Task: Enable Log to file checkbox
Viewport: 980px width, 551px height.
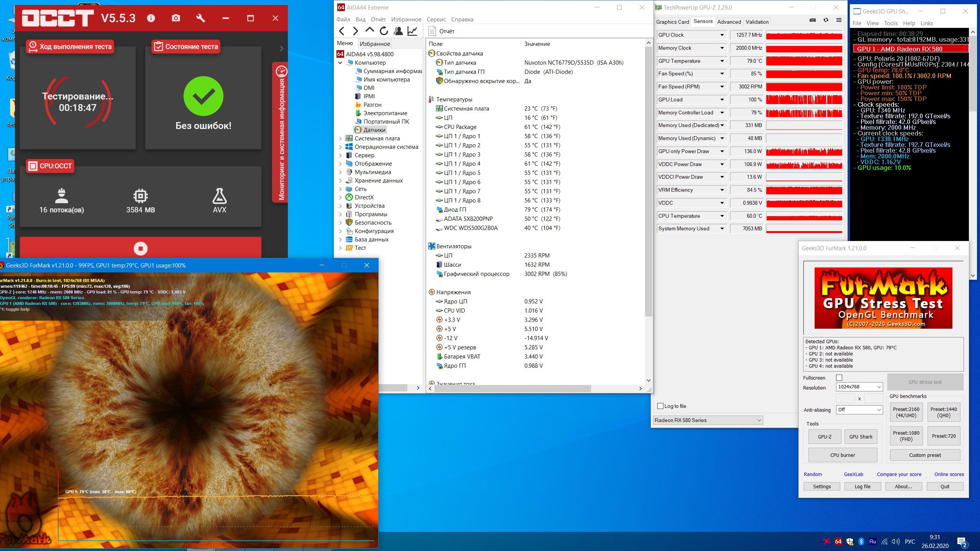Action: point(660,406)
